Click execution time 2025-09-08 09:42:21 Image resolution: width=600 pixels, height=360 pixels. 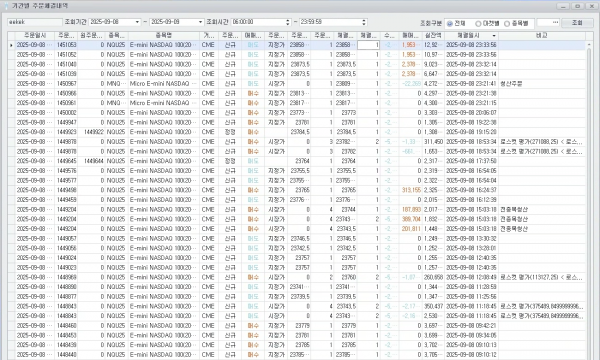click(471, 326)
